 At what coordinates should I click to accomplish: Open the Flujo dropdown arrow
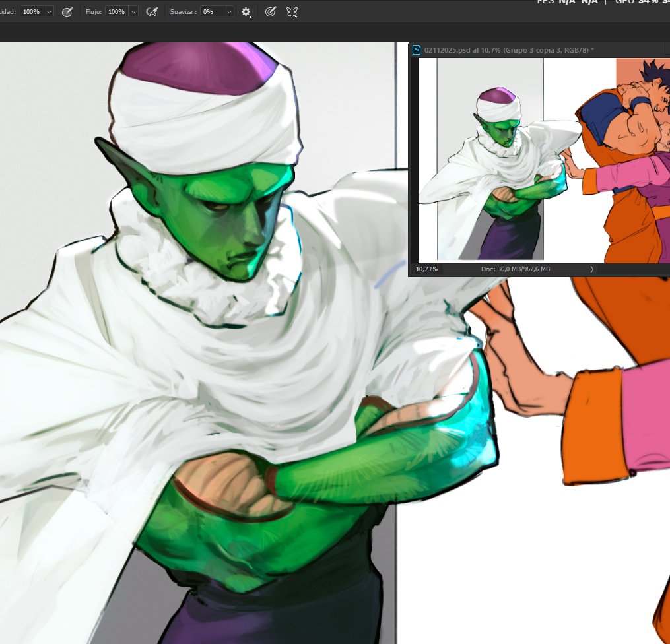click(133, 12)
